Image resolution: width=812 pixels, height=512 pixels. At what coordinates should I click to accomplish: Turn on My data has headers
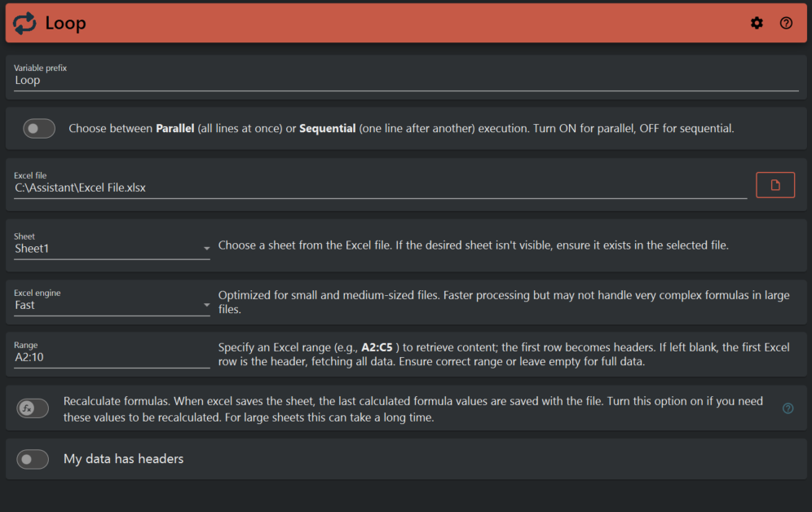tap(33, 460)
